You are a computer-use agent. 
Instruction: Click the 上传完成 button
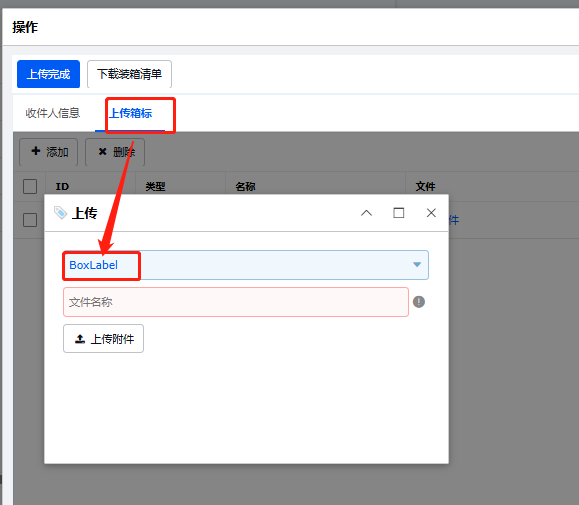[48, 74]
